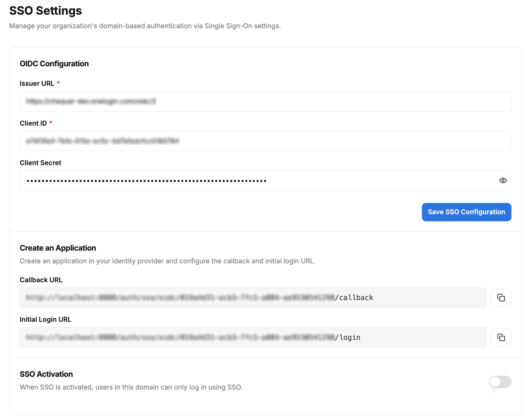Enable the SSO Activation switch

click(500, 382)
